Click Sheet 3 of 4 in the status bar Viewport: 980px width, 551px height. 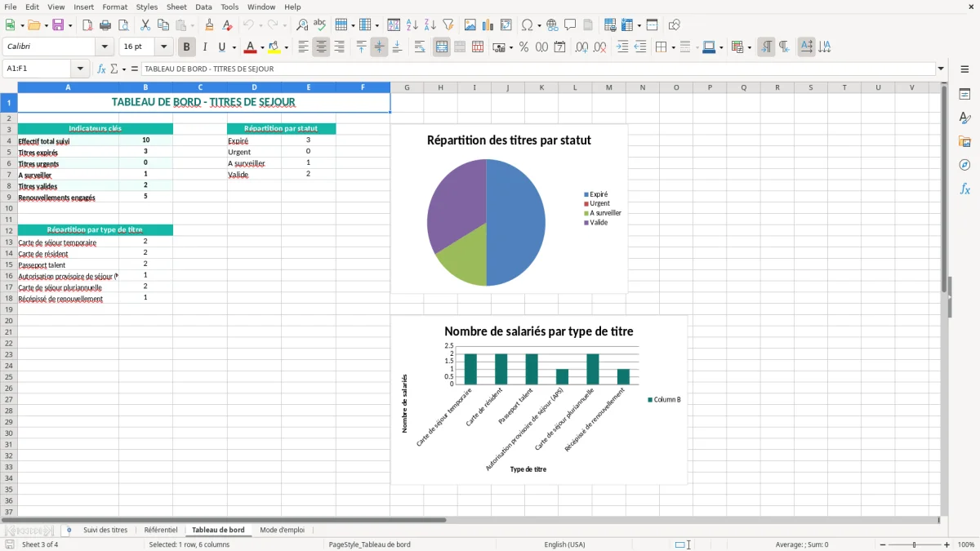pyautogui.click(x=40, y=544)
